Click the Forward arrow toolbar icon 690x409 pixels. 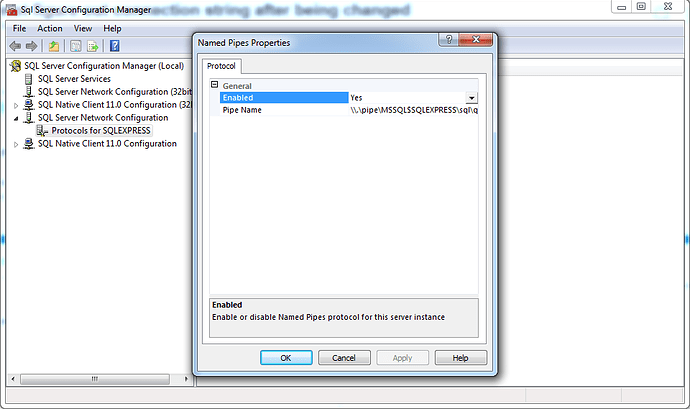pyautogui.click(x=31, y=46)
